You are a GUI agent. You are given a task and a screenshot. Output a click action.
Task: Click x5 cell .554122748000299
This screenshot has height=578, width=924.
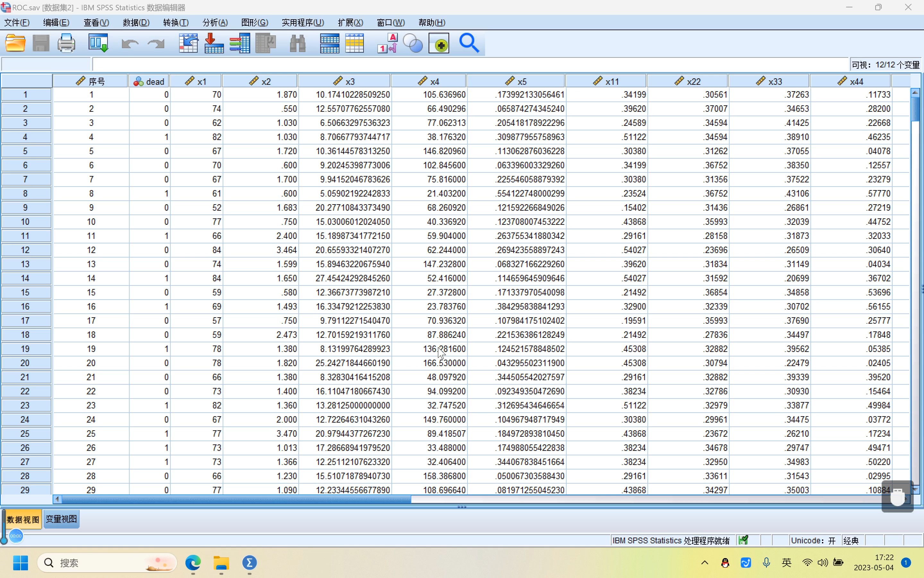tap(516, 193)
